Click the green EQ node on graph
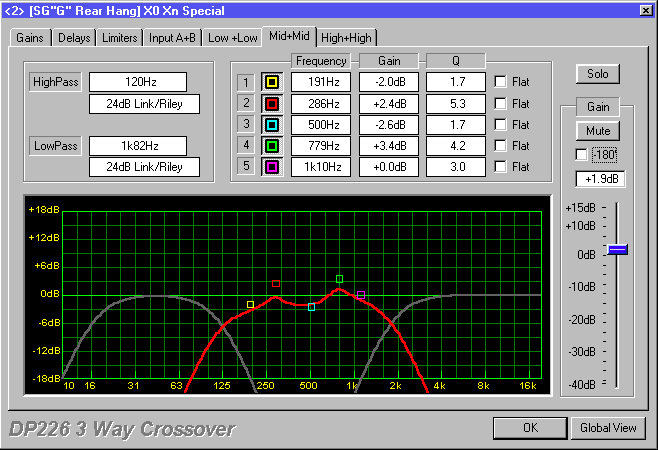 pos(340,279)
